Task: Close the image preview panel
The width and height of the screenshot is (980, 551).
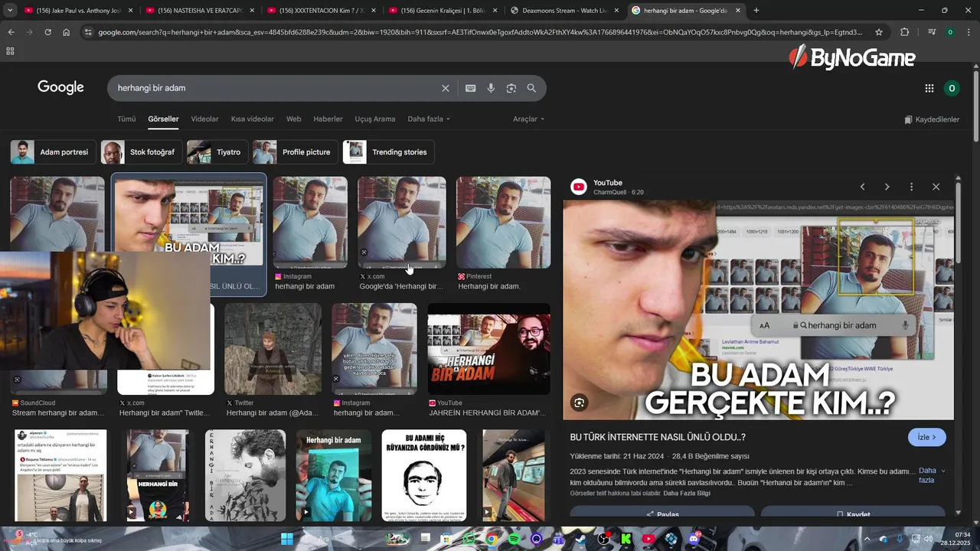Action: coord(936,187)
